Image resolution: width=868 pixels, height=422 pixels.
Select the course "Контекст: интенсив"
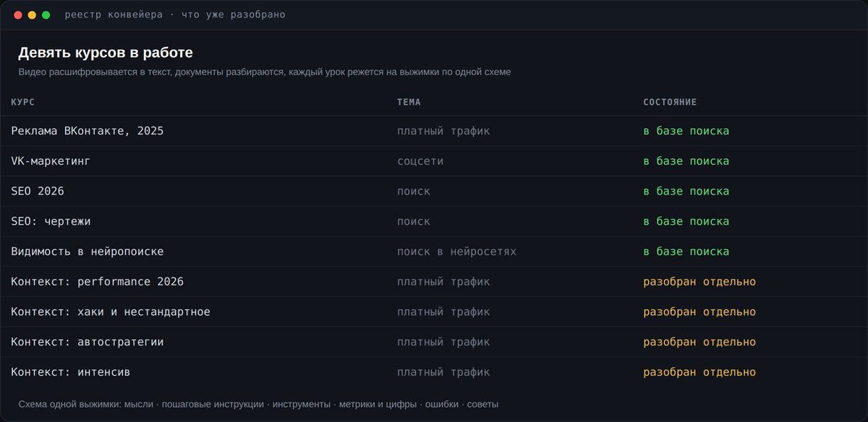[71, 372]
